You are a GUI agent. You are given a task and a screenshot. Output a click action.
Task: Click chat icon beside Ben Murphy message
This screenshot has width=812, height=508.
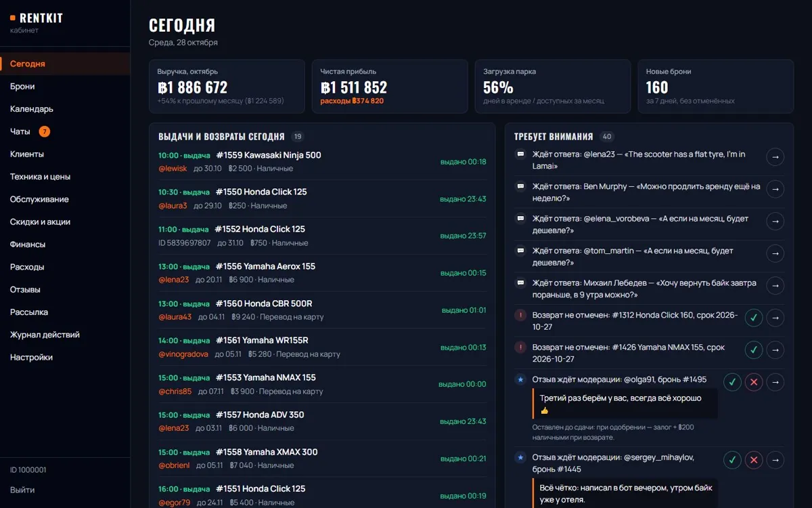(520, 186)
